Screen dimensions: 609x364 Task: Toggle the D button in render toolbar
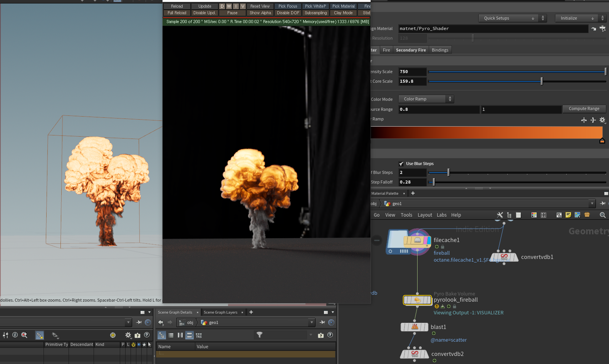[222, 7]
